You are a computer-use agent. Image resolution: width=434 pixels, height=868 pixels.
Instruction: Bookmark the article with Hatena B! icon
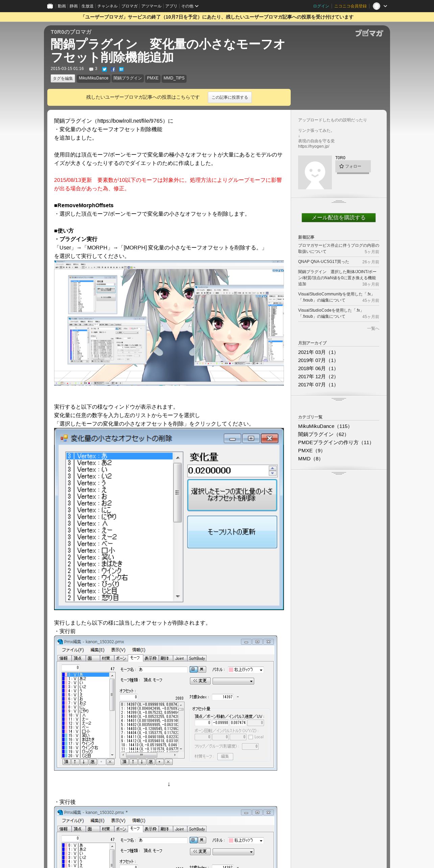pyautogui.click(x=121, y=69)
